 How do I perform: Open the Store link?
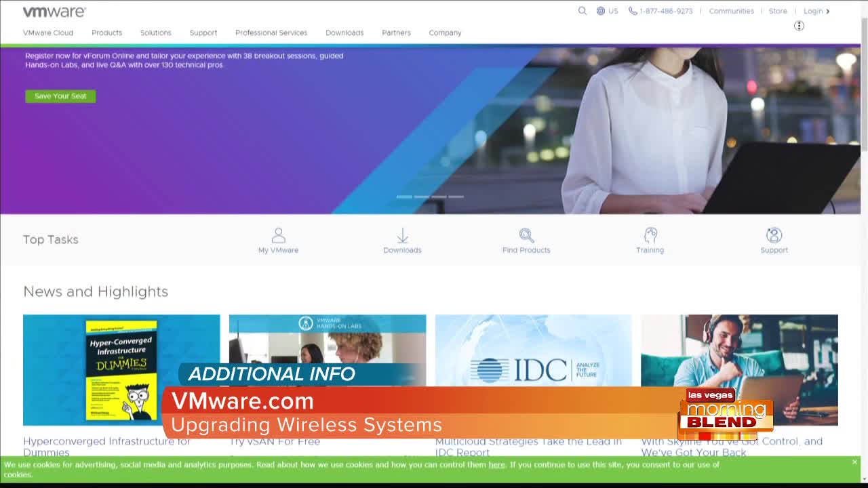(778, 12)
